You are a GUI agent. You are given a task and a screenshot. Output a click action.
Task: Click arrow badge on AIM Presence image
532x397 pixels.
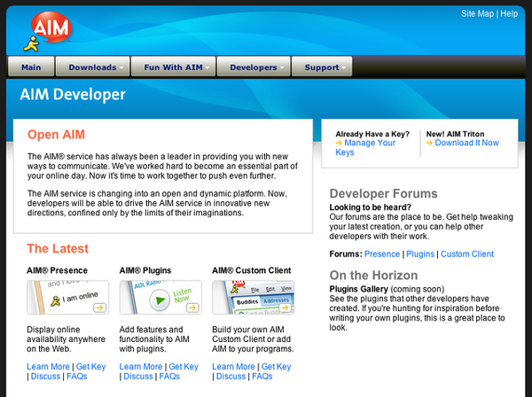tap(99, 307)
